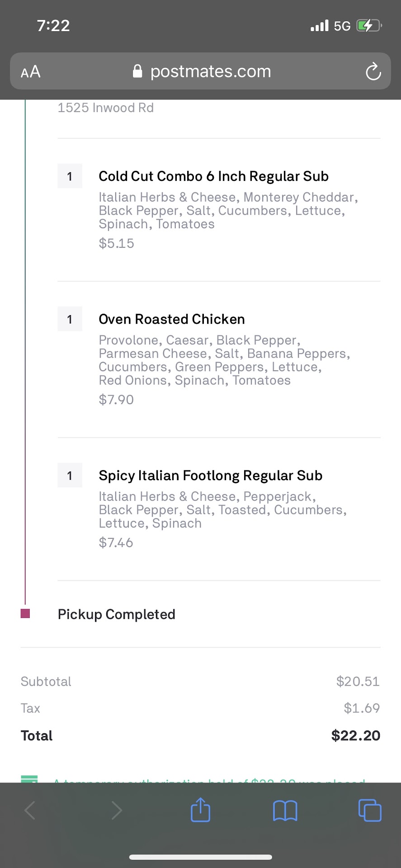The image size is (401, 868).
Task: Tap the green card icon near hold notice
Action: click(29, 779)
